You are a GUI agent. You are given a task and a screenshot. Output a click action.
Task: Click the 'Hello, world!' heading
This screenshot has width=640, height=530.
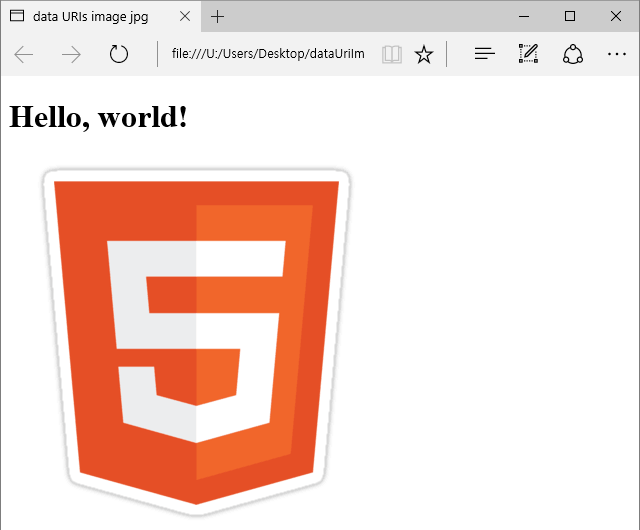tap(98, 117)
